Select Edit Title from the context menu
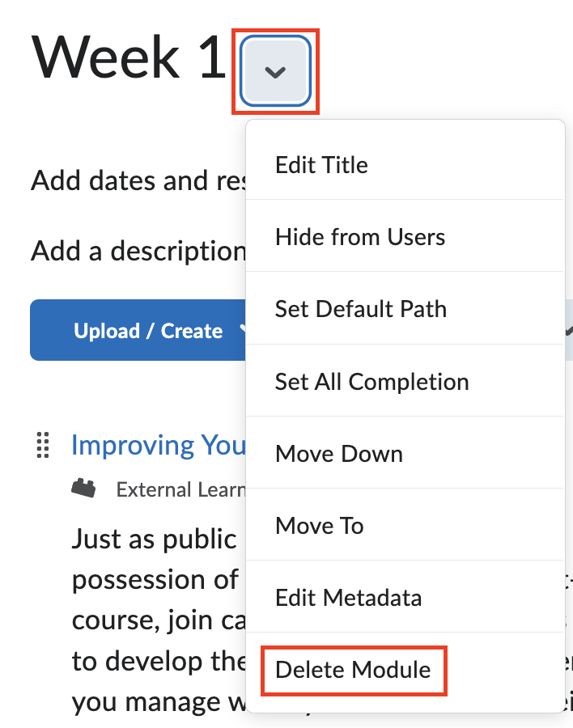The width and height of the screenshot is (573, 728). (322, 165)
